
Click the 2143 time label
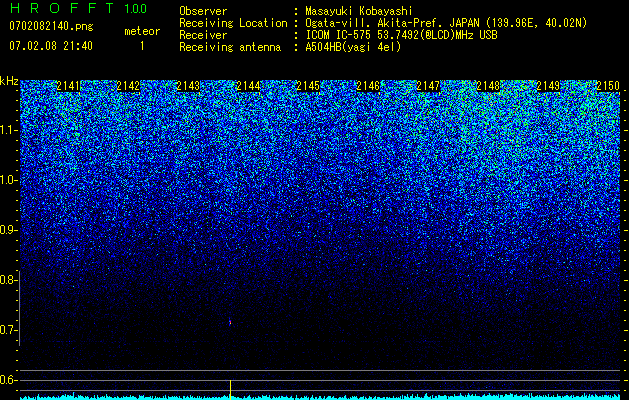click(x=188, y=86)
